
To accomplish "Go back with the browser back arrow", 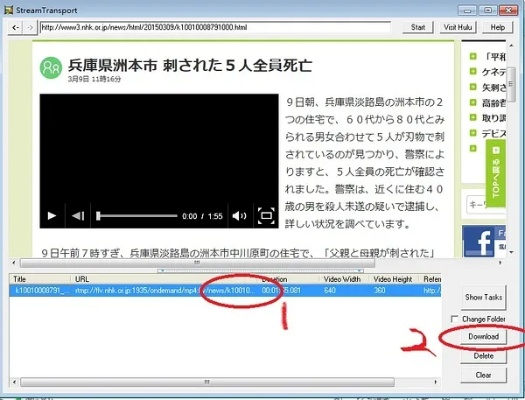I will [15, 27].
